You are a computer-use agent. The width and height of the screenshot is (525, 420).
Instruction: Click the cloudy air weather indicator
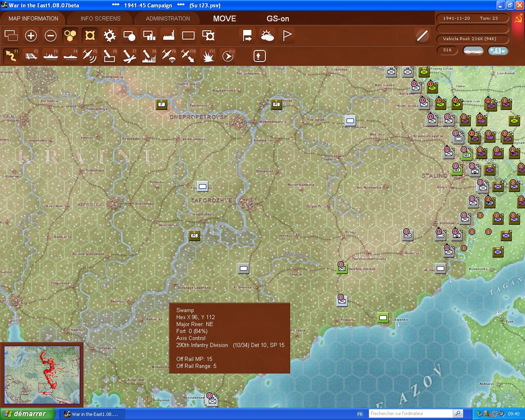498,50
